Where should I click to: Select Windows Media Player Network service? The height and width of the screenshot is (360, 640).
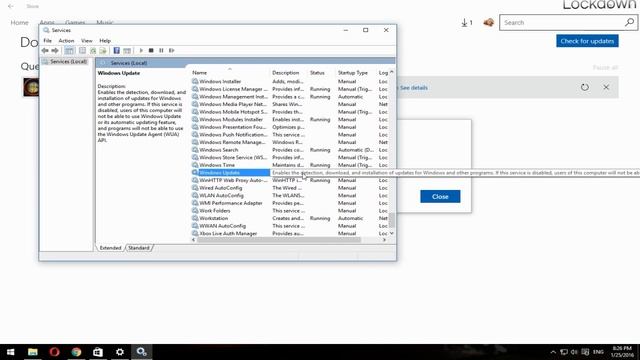pyautogui.click(x=290, y=104)
